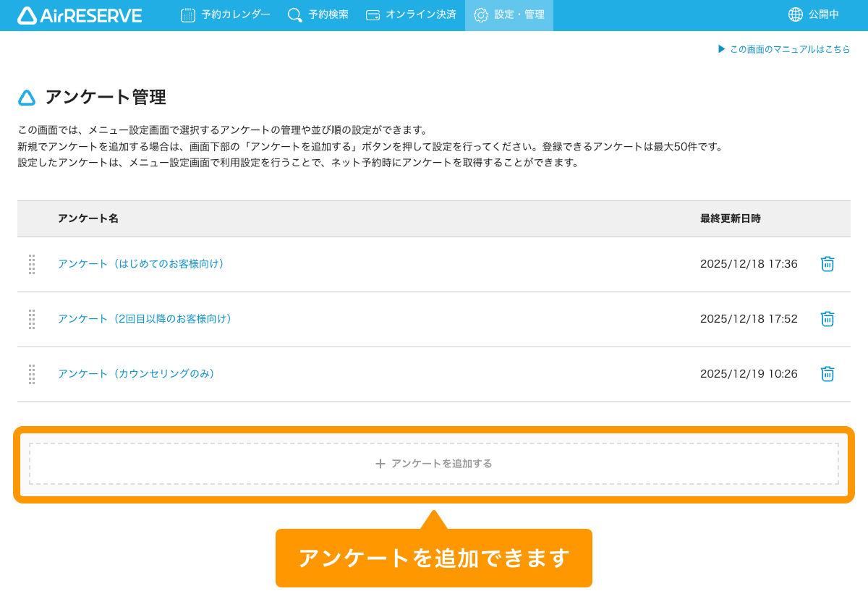Open アンケート（カウンセリングのみ）
Image resolution: width=868 pixels, height=612 pixels.
[136, 374]
